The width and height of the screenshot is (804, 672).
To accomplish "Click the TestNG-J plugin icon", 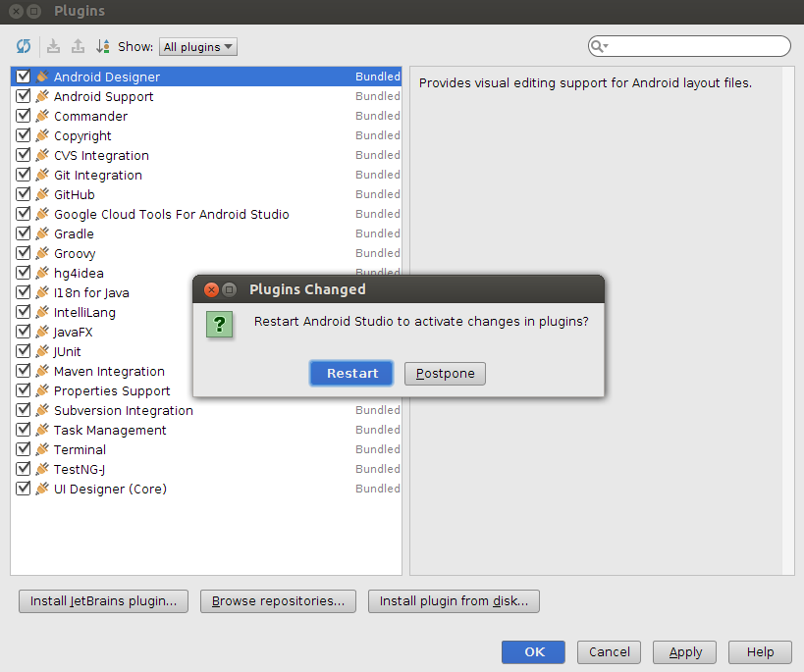I will 42,469.
